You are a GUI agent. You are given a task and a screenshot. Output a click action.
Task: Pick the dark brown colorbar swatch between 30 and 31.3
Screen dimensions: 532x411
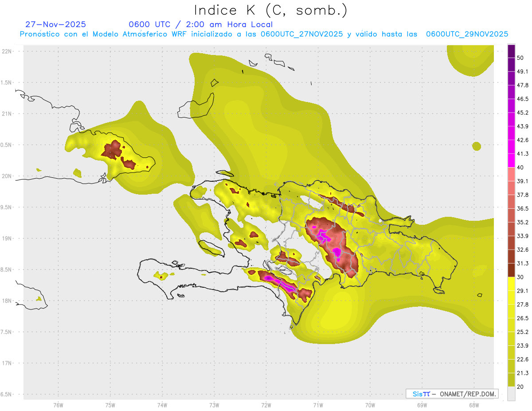coord(512,270)
